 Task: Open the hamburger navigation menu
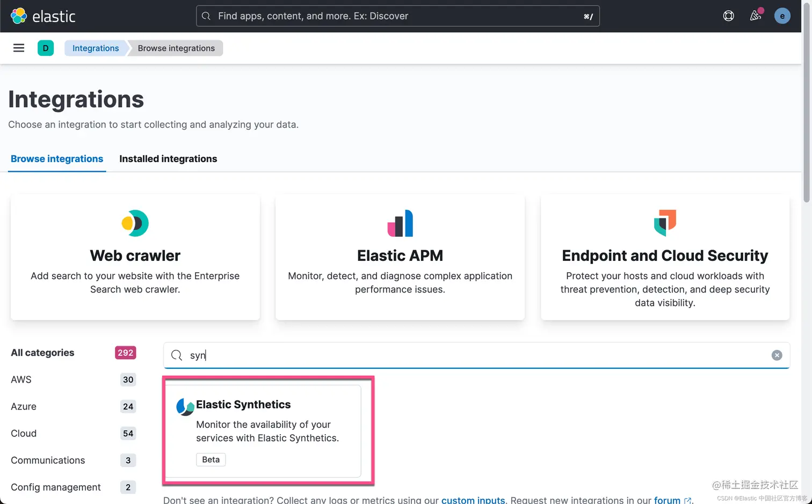pyautogui.click(x=19, y=48)
